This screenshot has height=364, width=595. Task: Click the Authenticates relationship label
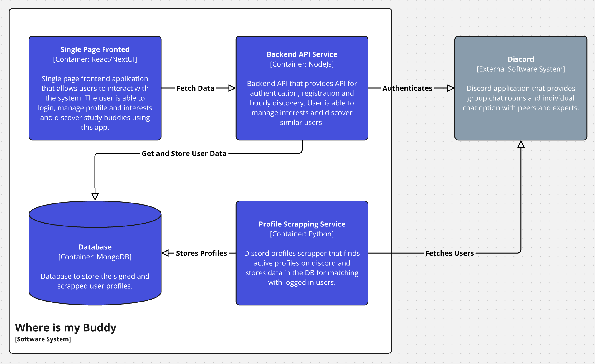407,88
